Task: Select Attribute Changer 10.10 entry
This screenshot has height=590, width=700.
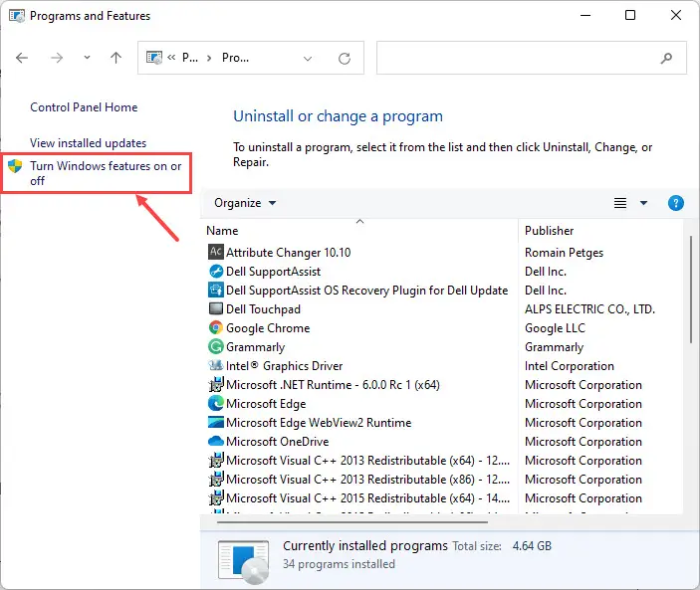Action: click(289, 253)
